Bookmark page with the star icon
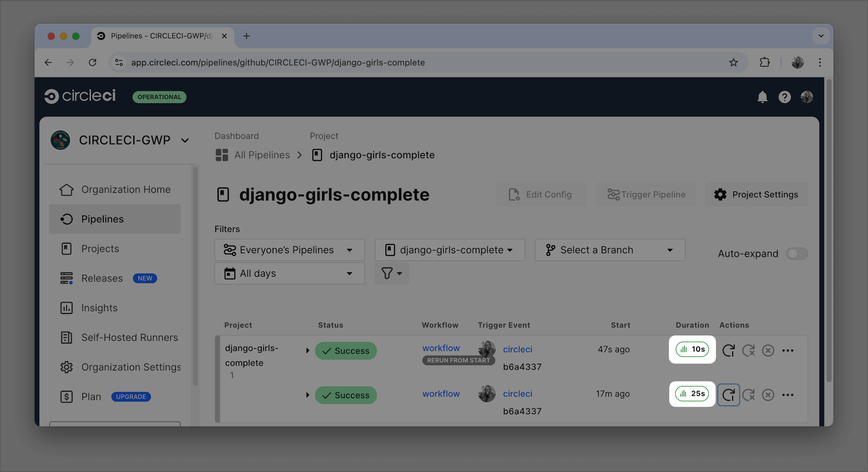Image resolution: width=868 pixels, height=472 pixels. [x=733, y=63]
